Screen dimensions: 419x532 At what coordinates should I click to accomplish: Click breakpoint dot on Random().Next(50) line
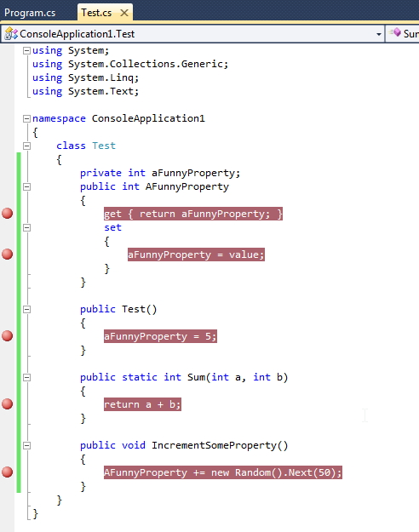coord(7,472)
